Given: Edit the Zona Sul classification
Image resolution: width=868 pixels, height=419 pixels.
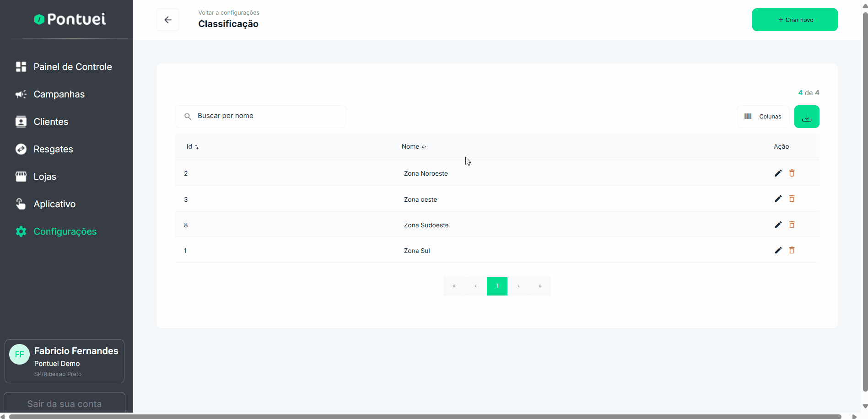Looking at the screenshot, I should tap(778, 250).
